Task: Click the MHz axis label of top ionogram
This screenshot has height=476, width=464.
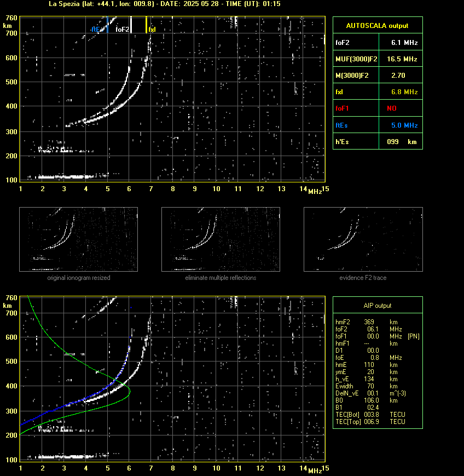Action: tap(315, 192)
